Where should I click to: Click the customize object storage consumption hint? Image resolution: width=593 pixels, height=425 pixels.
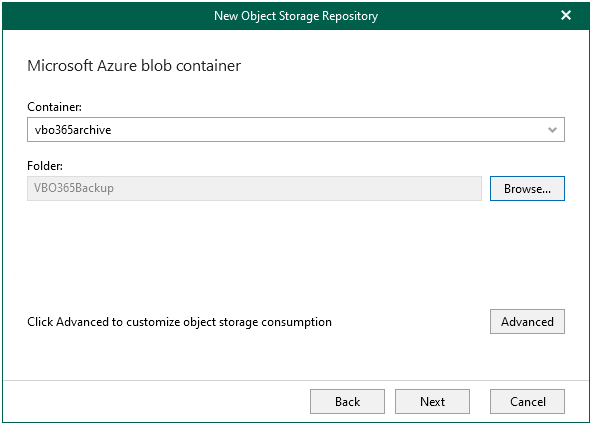[179, 322]
